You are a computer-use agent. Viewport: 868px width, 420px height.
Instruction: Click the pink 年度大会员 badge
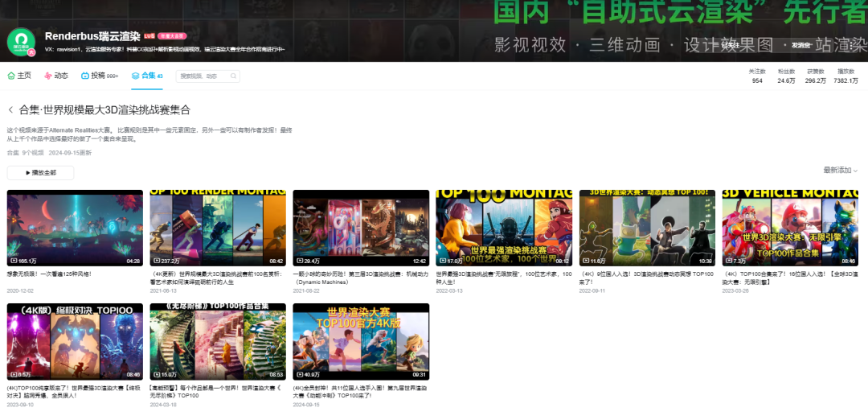click(171, 36)
